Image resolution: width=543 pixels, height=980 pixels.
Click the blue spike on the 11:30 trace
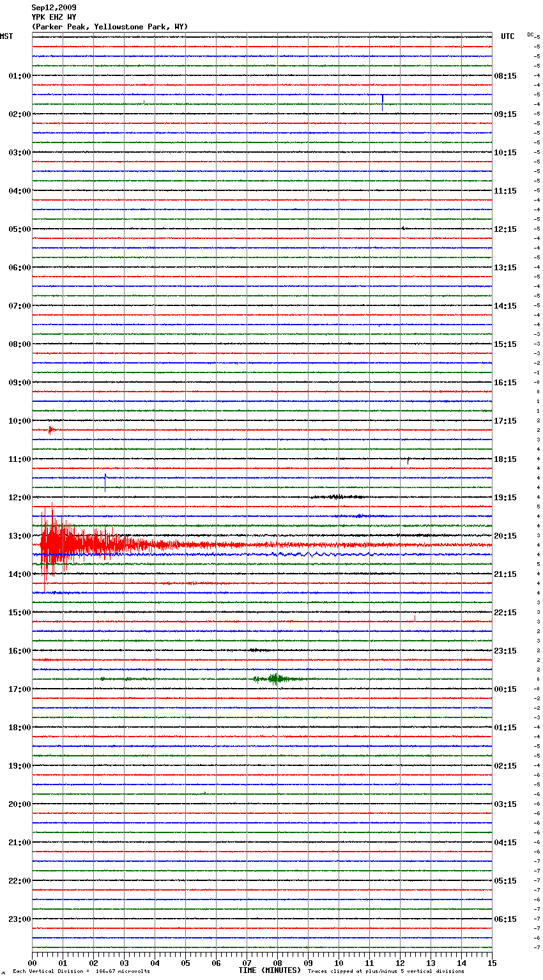[105, 482]
